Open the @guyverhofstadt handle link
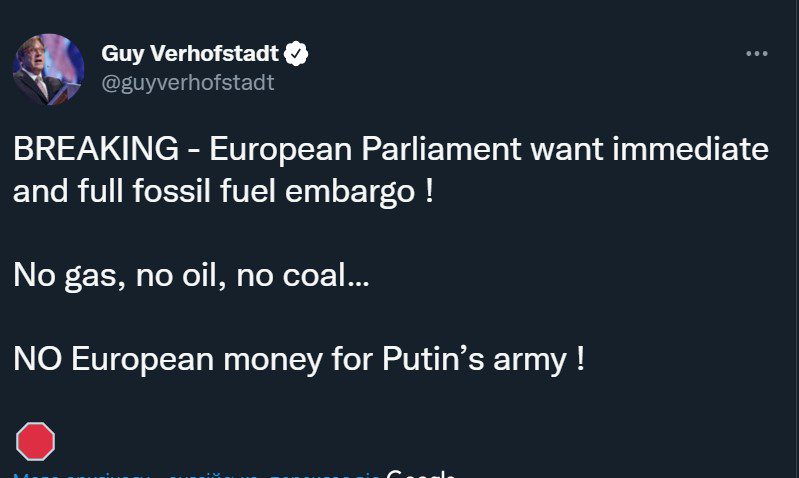Image resolution: width=799 pixels, height=478 pixels. coord(188,83)
